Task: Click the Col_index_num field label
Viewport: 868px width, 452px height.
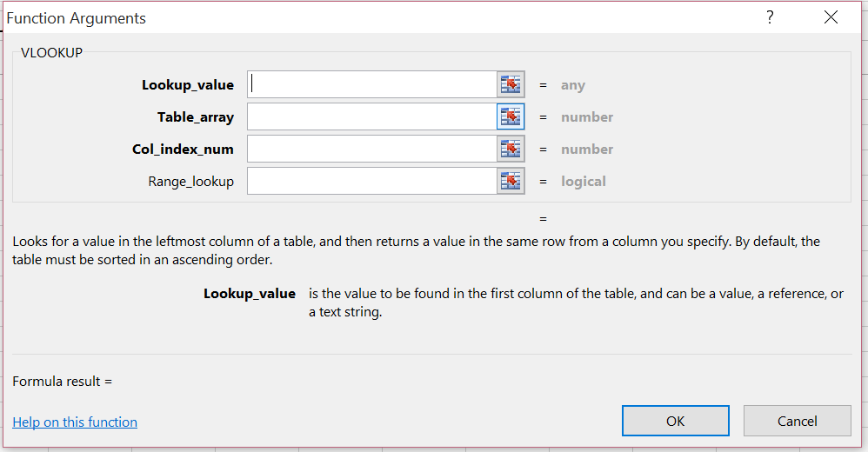Action: coord(183,150)
